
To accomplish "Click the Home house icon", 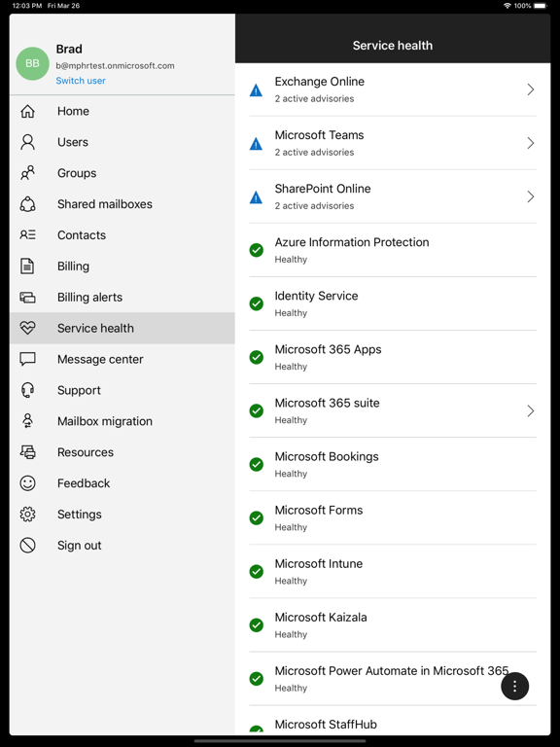I will click(27, 111).
